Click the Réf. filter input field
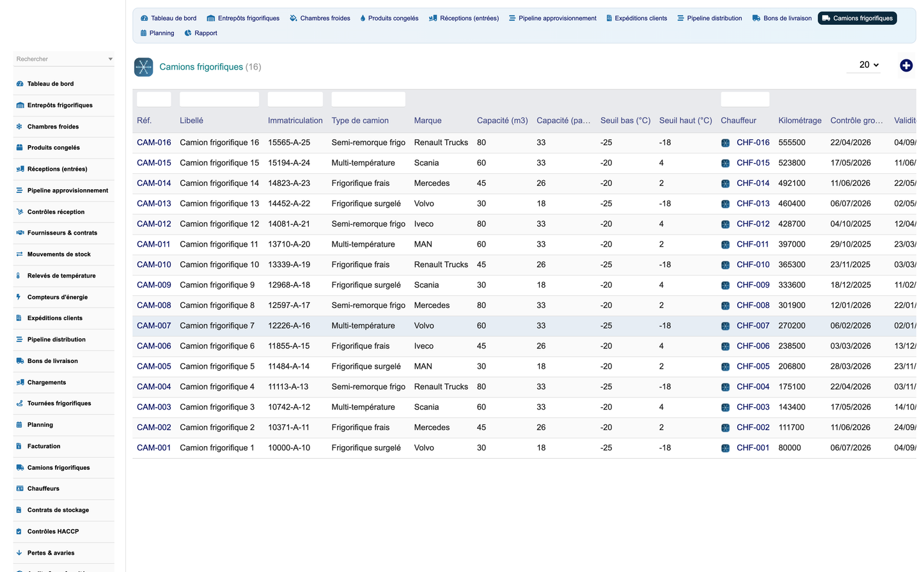Screen dimensions: 924x572 tap(154, 99)
